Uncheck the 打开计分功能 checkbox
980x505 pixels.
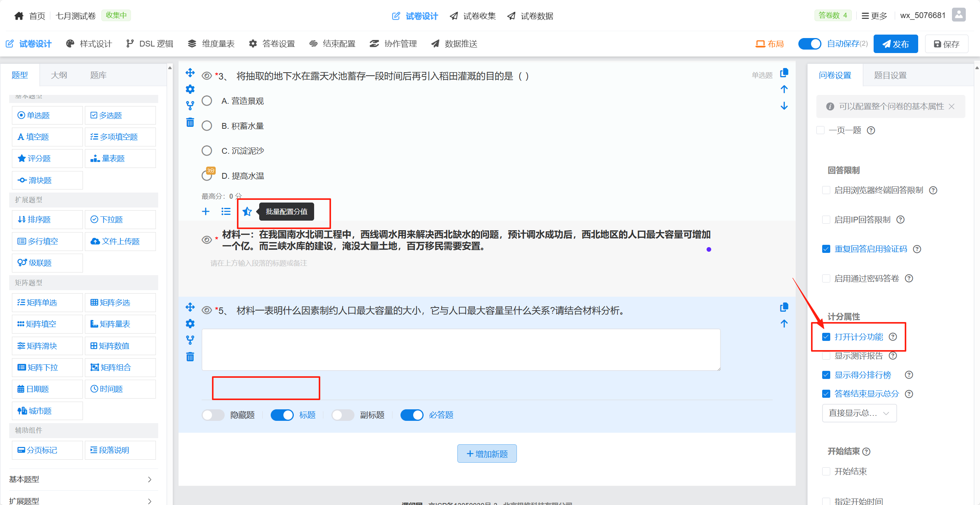(x=826, y=337)
